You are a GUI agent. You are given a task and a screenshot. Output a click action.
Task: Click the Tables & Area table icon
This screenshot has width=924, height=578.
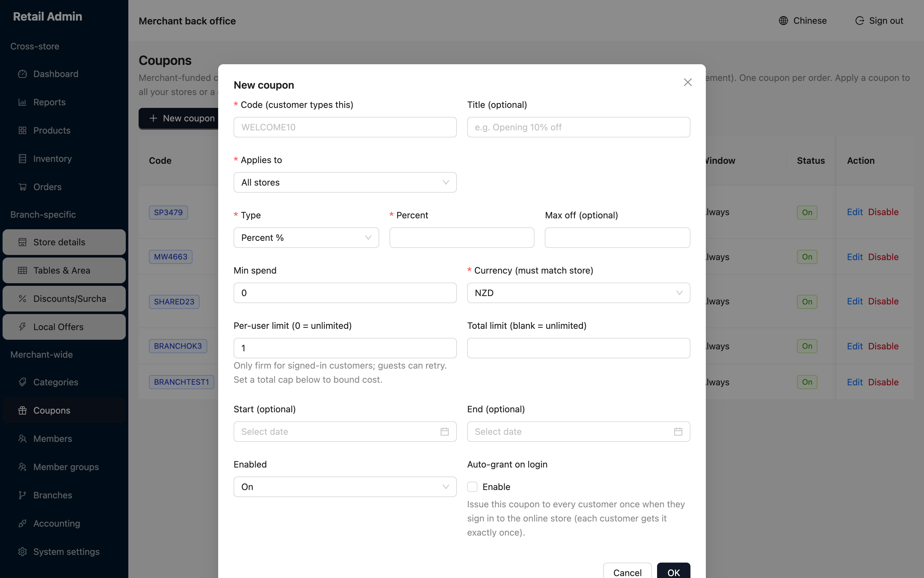(22, 270)
